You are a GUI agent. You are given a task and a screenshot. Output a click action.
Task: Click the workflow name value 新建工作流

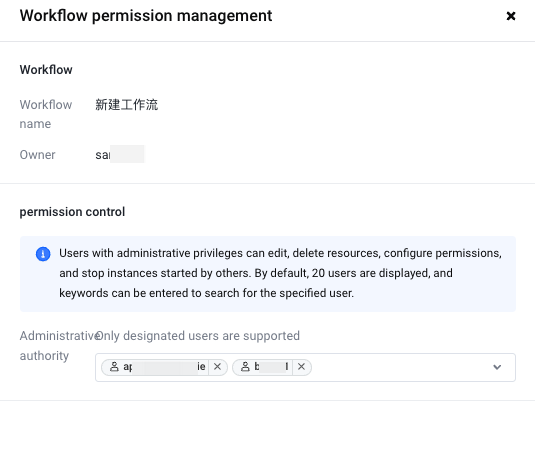click(x=127, y=104)
